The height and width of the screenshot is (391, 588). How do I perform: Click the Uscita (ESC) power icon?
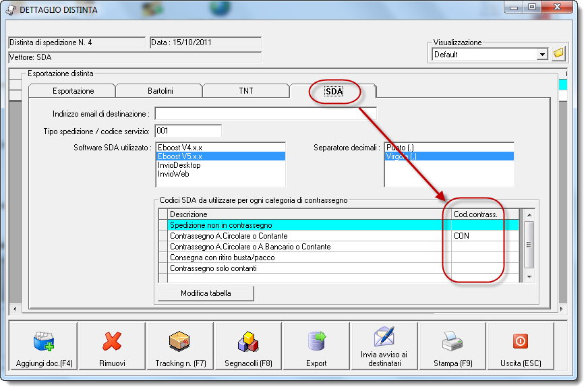point(521,346)
